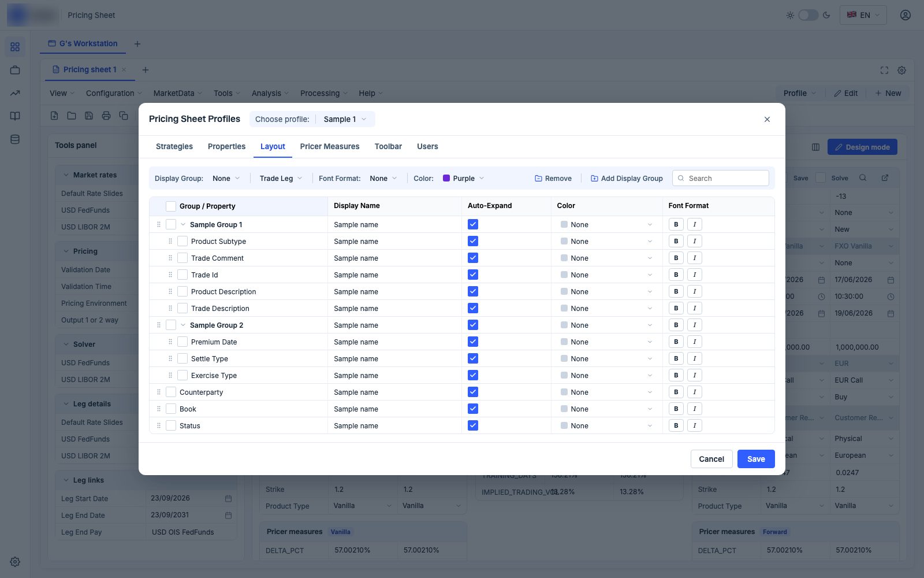Switch to the Pricer Measures tab
Screen dimensions: 924x578
tap(330, 146)
